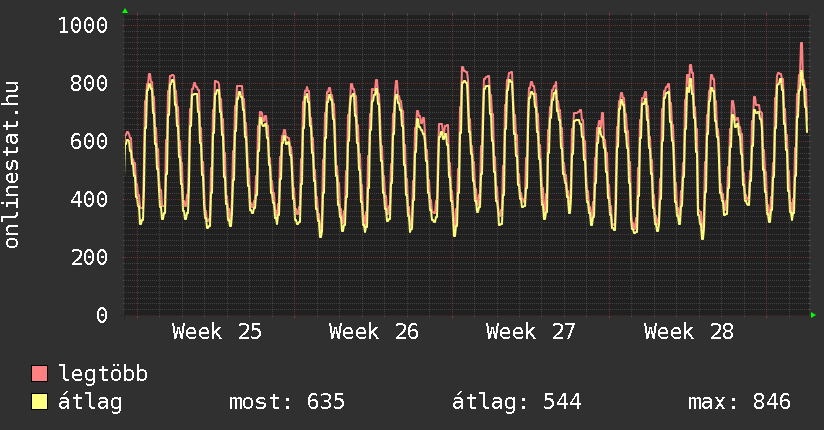Click the átlag: 544 statistic
824x430 pixels.
(x=517, y=402)
